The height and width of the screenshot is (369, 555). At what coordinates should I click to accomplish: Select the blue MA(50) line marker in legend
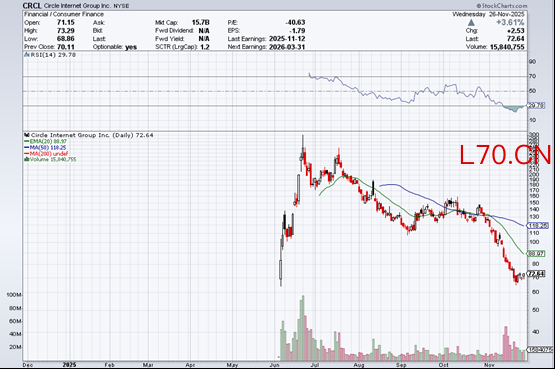27,148
